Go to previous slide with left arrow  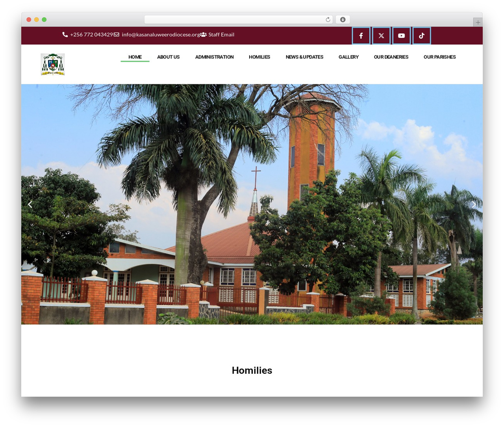(x=30, y=204)
